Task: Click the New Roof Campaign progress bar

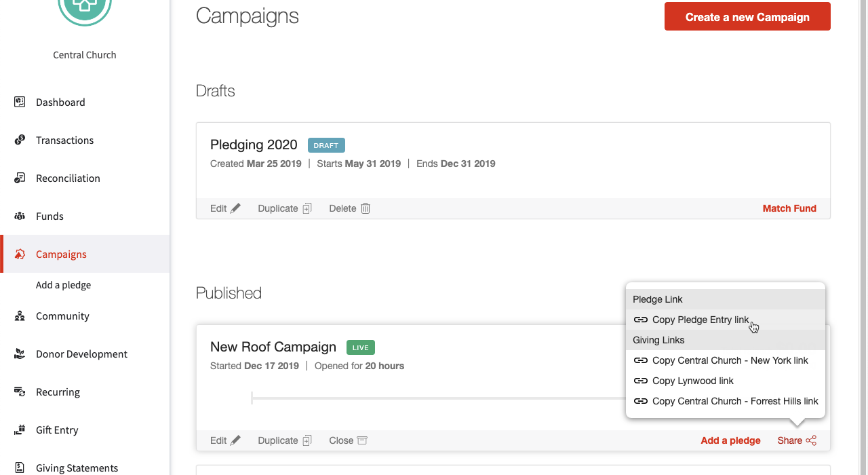Action: [434, 398]
